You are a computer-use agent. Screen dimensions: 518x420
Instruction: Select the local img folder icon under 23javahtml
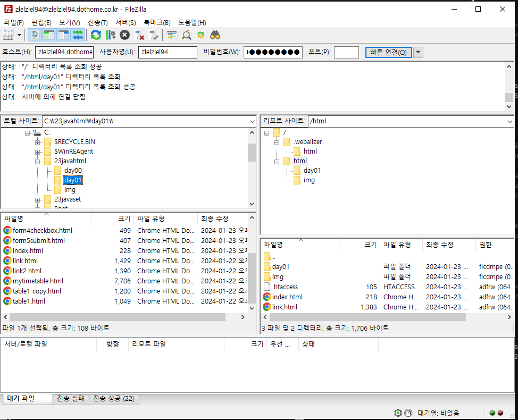click(57, 189)
